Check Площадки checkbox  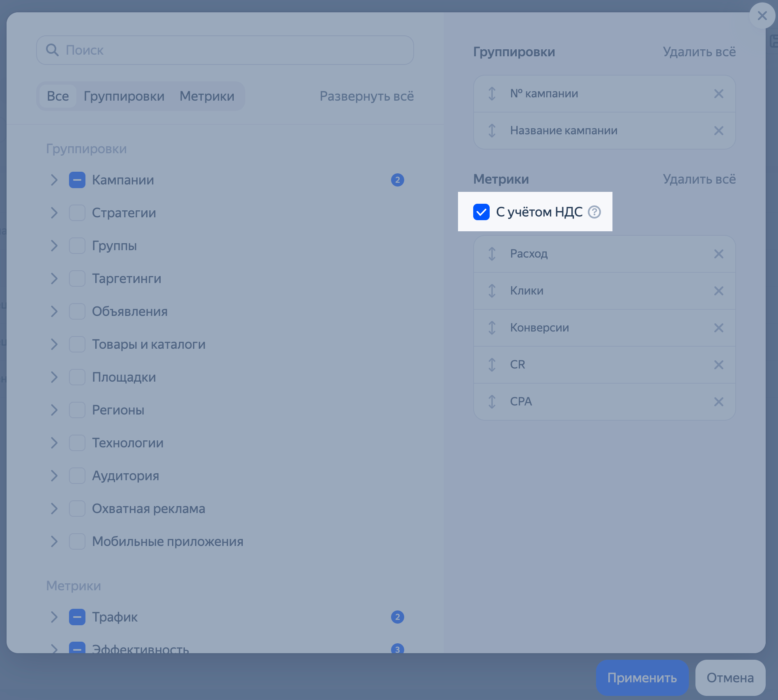point(77,377)
